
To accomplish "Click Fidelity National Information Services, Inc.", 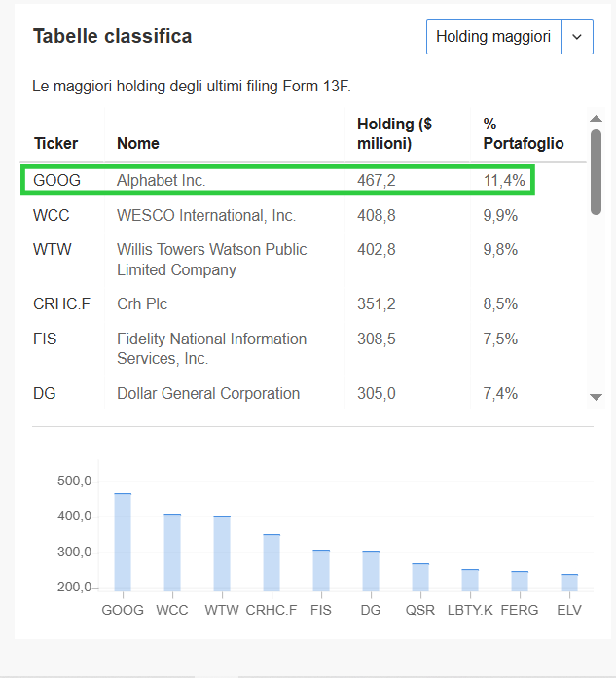I will [x=211, y=348].
